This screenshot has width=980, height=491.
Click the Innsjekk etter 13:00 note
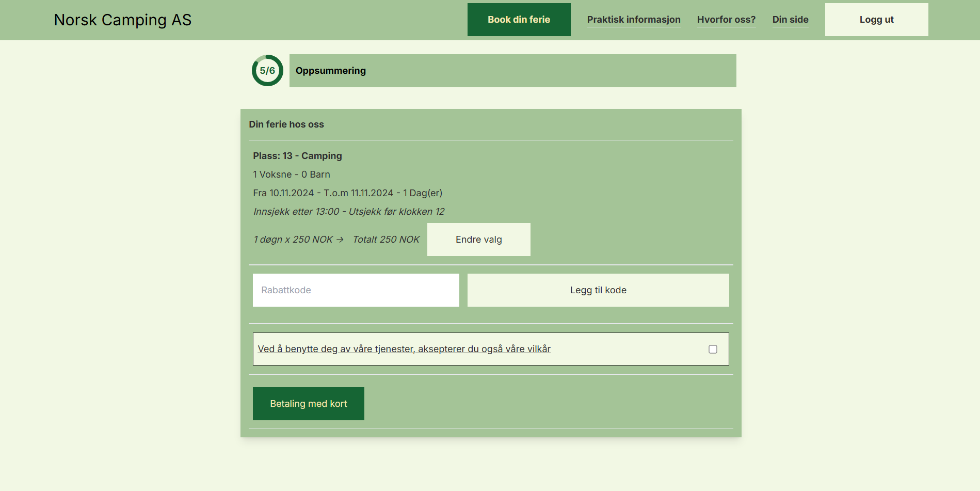pos(349,212)
